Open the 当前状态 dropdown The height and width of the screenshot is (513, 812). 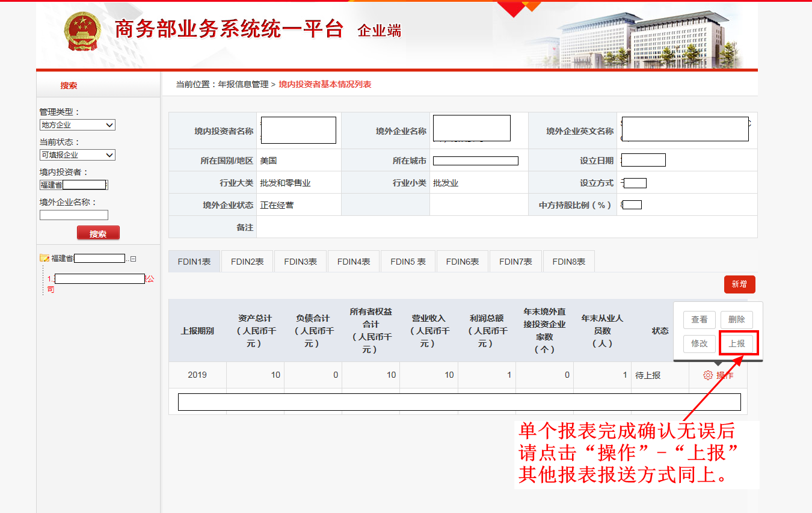77,155
